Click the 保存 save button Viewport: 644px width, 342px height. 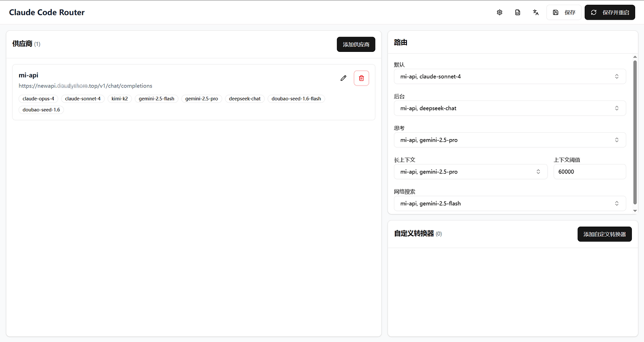click(564, 13)
